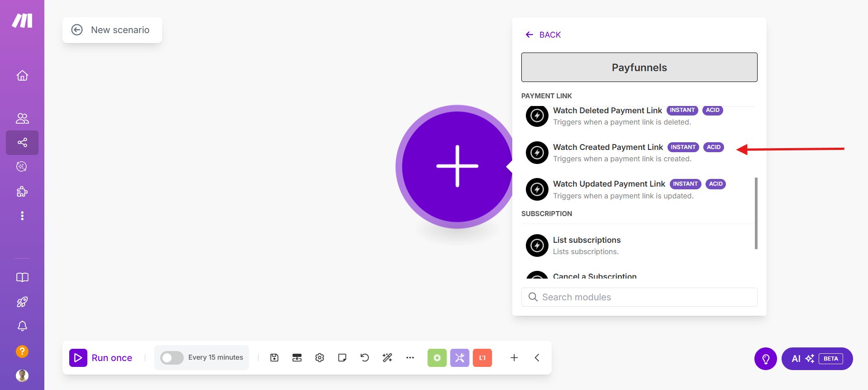The width and height of the screenshot is (868, 390).
Task: Open the Resource hub book icon
Action: tap(22, 277)
